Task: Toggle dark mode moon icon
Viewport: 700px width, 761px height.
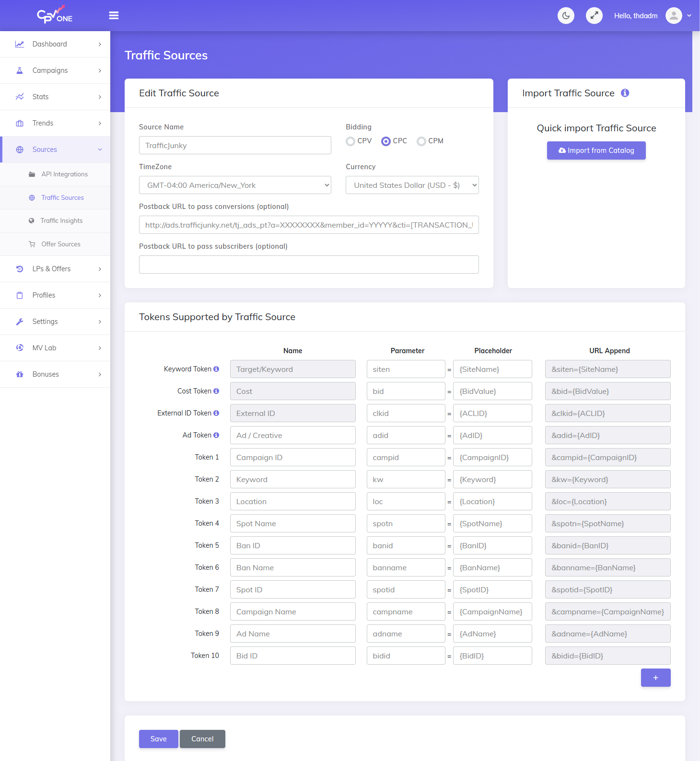Action: coord(566,16)
